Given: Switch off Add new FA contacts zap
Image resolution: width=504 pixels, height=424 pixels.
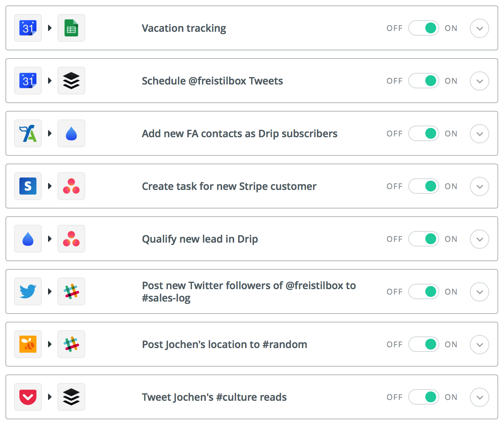Looking at the screenshot, I should coord(423,133).
